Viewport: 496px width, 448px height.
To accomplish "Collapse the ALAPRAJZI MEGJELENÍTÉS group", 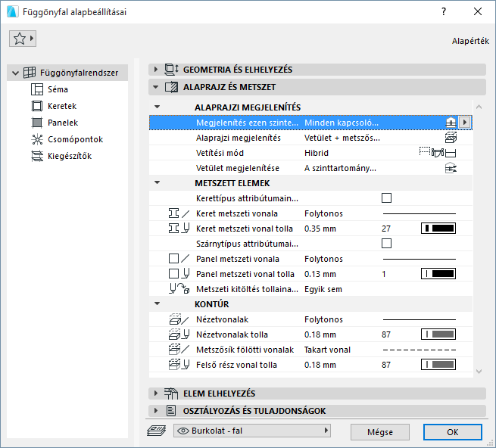I will click(157, 107).
